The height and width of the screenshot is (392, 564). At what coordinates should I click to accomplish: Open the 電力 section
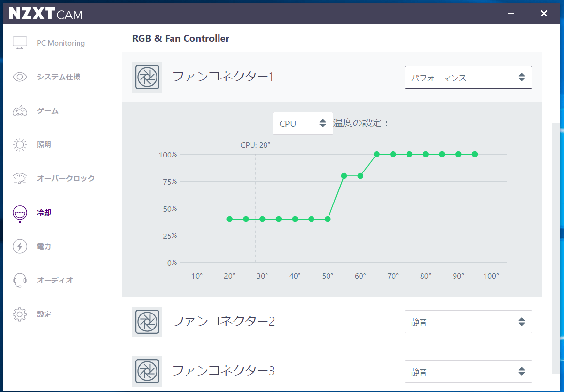coord(44,246)
